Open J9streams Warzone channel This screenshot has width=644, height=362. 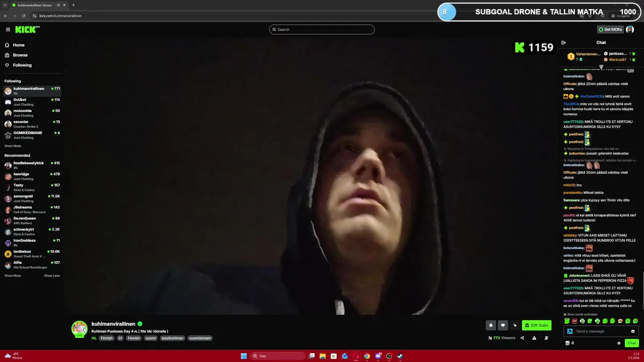tap(32, 209)
